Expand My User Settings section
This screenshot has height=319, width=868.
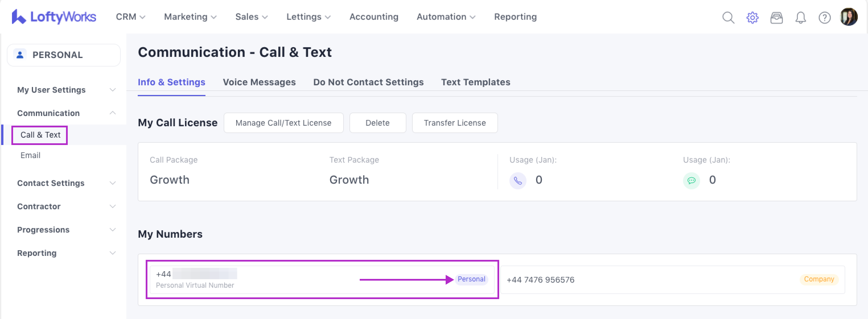click(66, 90)
